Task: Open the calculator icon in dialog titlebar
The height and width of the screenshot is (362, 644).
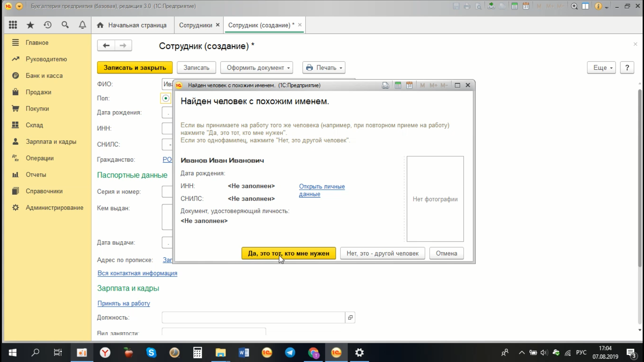Action: point(398,85)
